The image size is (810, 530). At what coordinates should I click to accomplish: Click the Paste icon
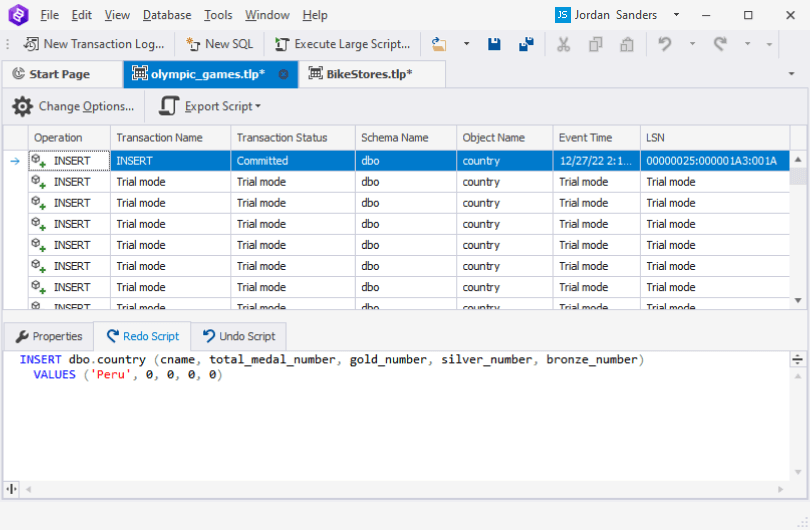tap(627, 44)
